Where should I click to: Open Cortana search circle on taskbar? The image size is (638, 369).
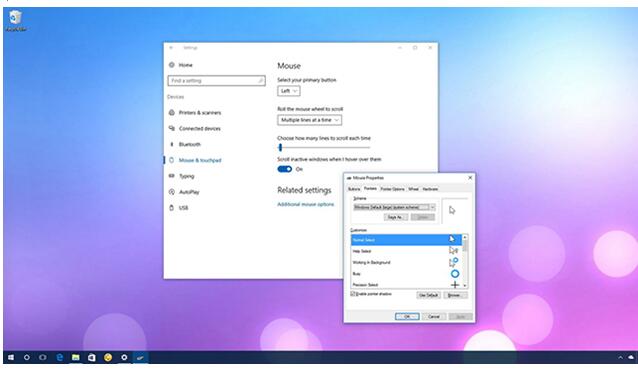[x=27, y=357]
